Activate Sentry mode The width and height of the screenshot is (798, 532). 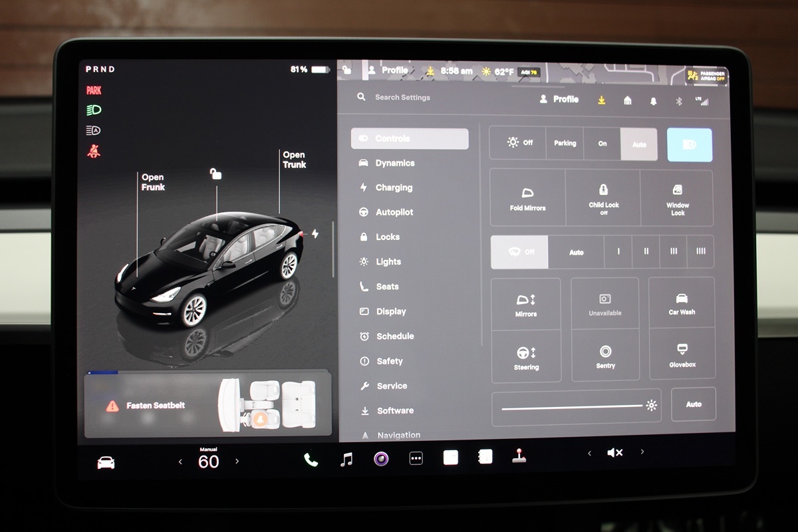pyautogui.click(x=605, y=356)
